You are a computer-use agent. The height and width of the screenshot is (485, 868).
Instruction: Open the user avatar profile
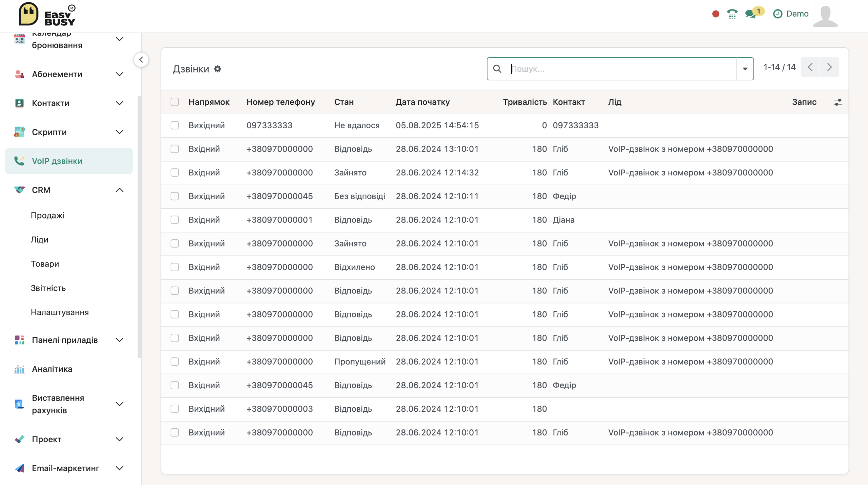(825, 16)
